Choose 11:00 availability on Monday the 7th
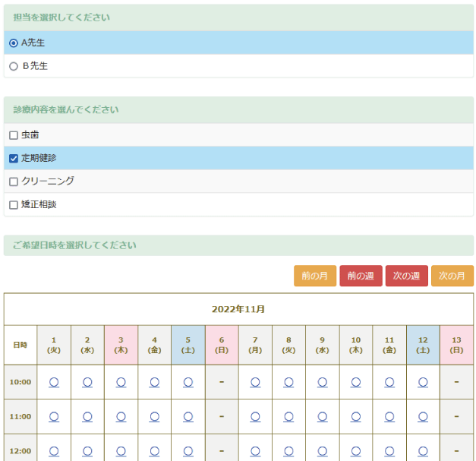476x461 pixels. coord(255,416)
